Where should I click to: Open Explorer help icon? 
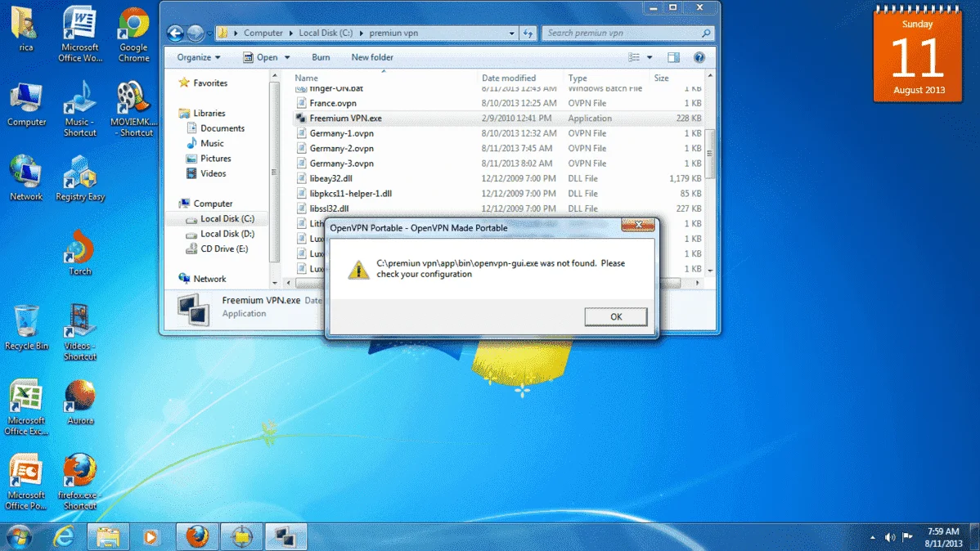(699, 57)
